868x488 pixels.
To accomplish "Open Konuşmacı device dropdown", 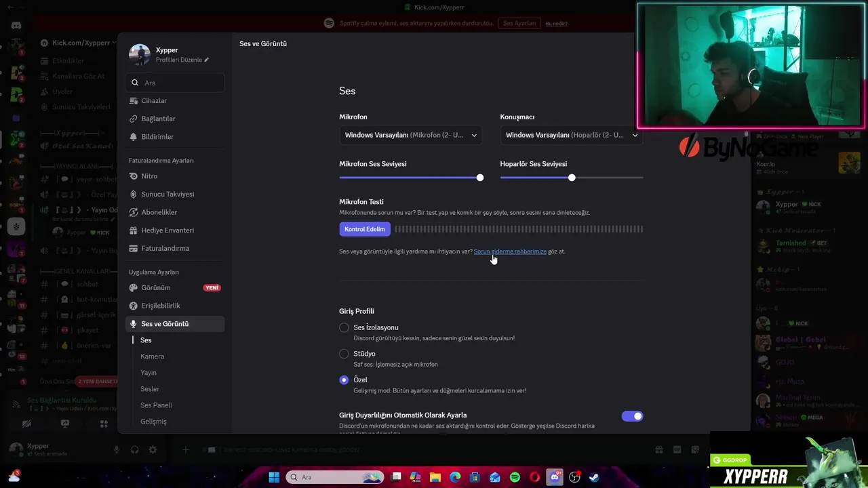I will pos(571,135).
